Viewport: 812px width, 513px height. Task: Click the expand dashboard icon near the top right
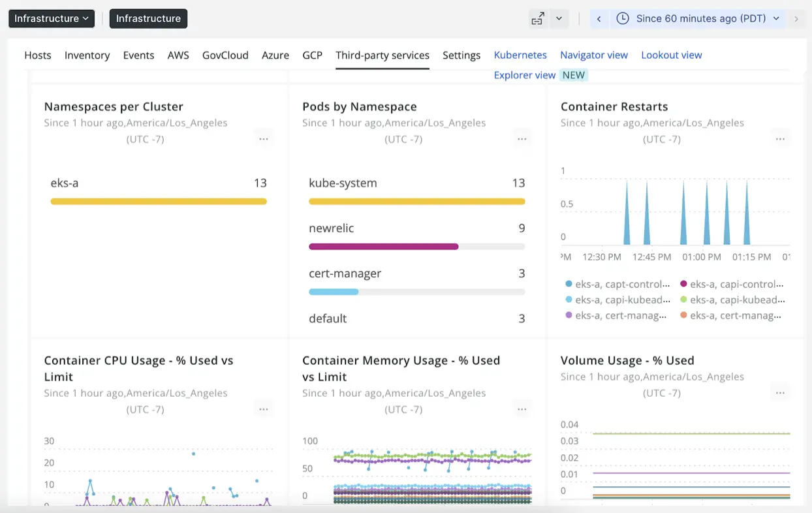[537, 18]
